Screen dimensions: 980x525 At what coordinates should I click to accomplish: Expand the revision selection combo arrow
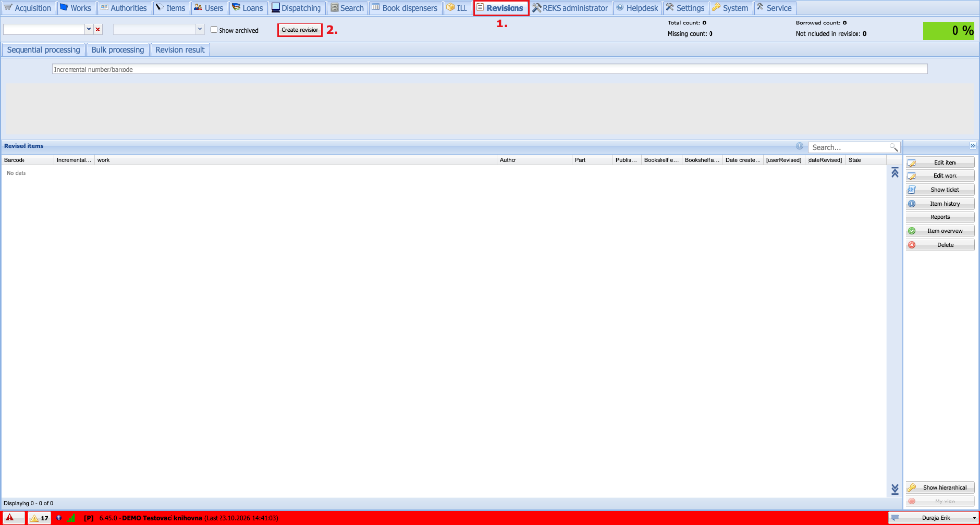coord(89,30)
